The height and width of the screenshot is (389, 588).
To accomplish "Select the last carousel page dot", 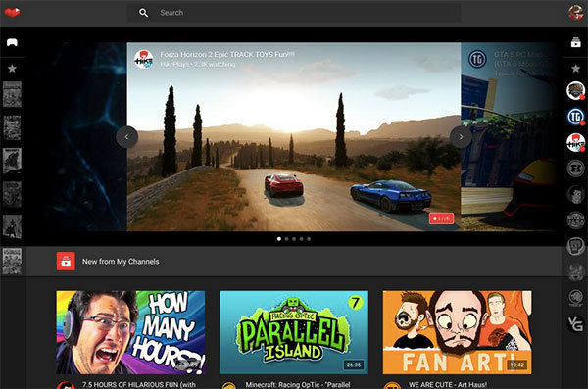I will (x=309, y=238).
